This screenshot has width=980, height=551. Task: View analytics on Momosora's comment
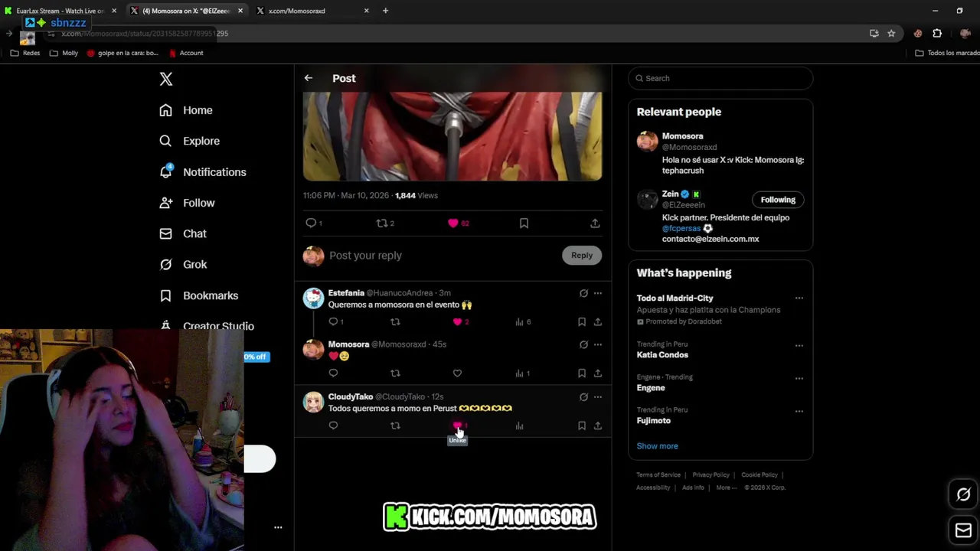[x=519, y=373]
